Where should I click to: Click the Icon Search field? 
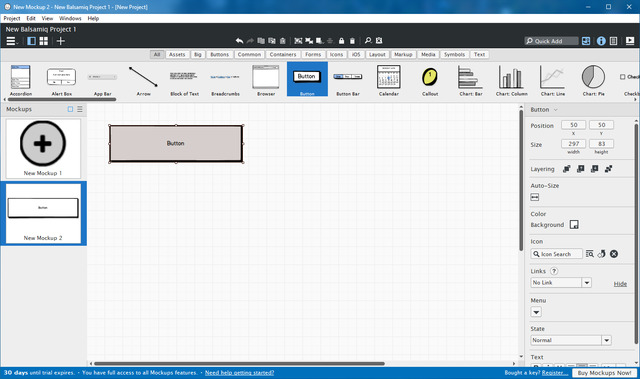click(556, 254)
